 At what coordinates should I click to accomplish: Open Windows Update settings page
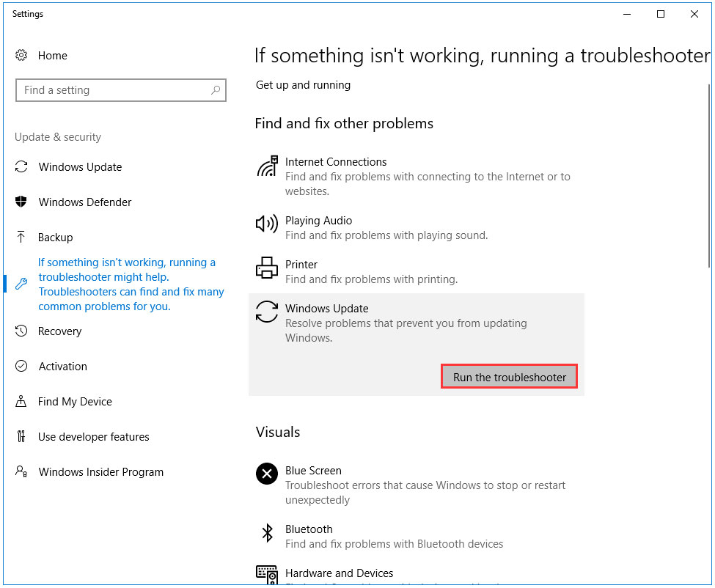(x=80, y=167)
